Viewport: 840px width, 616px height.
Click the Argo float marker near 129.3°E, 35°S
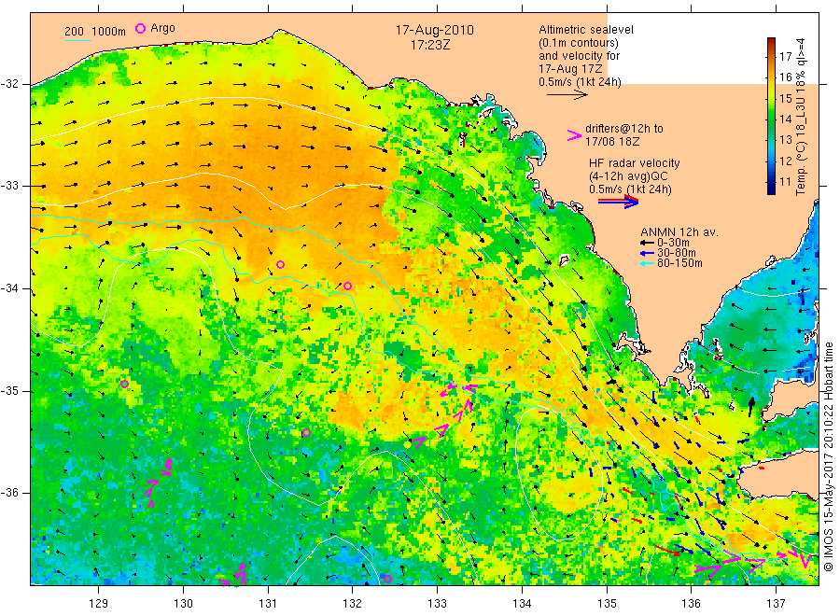124,384
